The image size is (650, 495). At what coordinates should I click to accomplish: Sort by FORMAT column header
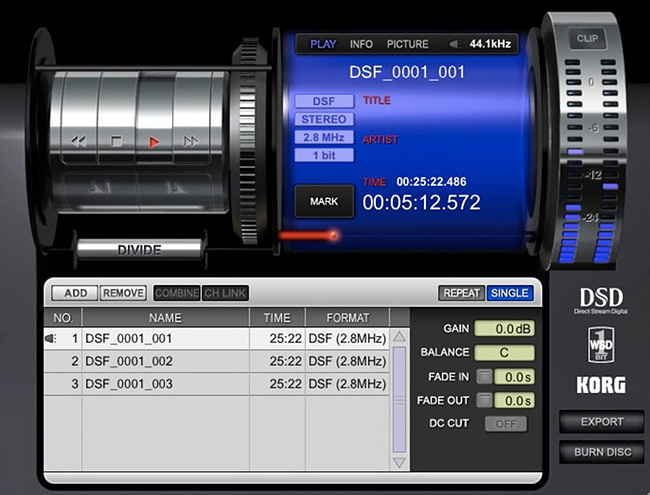[347, 318]
